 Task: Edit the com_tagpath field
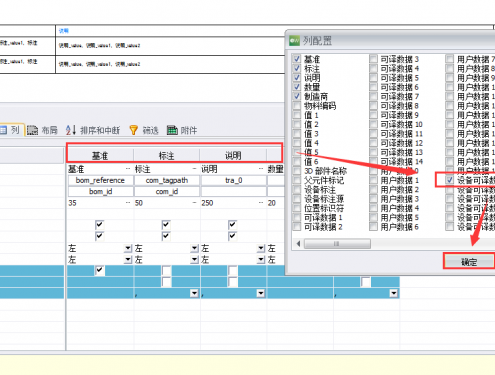pyautogui.click(x=167, y=180)
